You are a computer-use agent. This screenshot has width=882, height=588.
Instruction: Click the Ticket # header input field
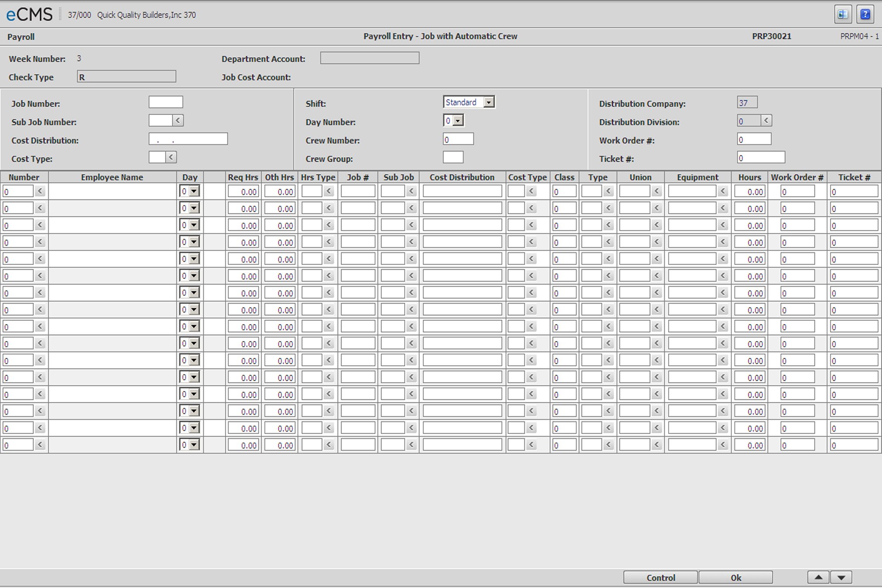pyautogui.click(x=761, y=157)
